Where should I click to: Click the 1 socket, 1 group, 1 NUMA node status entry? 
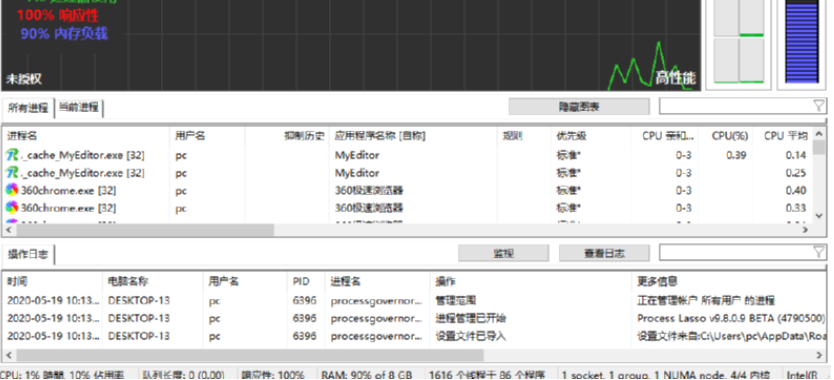click(666, 375)
